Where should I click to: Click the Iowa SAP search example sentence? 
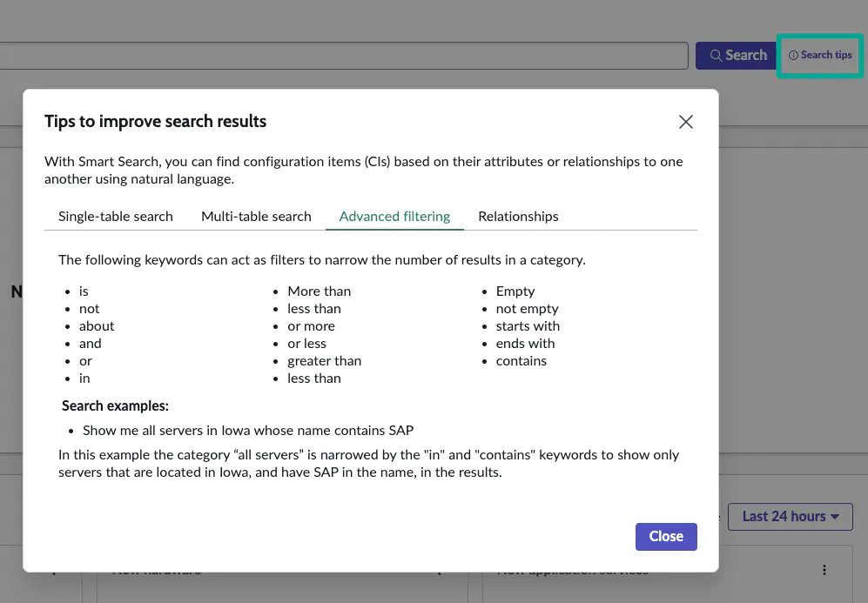point(248,430)
